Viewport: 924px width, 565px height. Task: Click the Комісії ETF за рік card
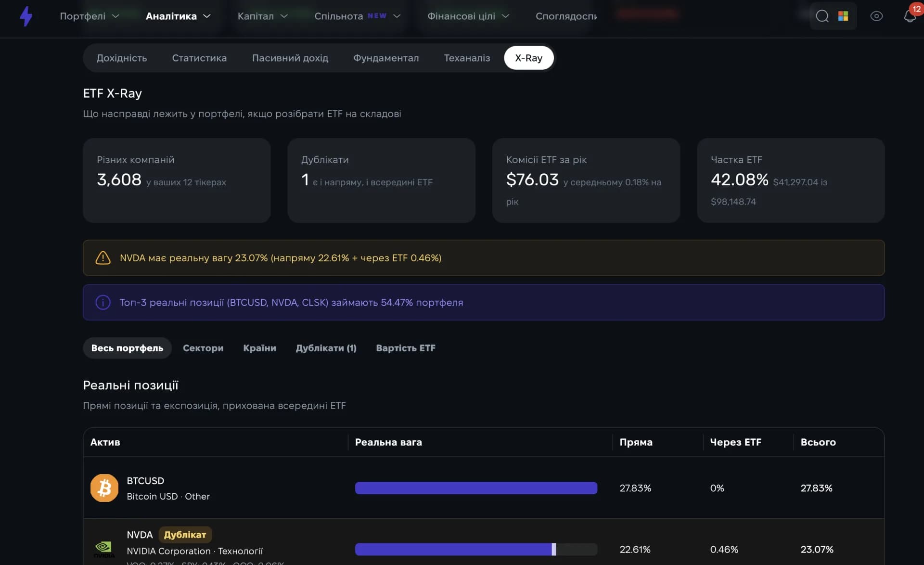(x=586, y=180)
